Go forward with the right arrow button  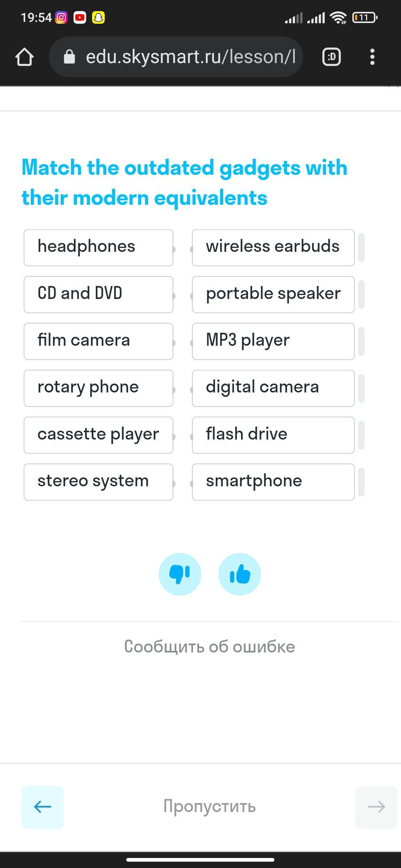[376, 807]
